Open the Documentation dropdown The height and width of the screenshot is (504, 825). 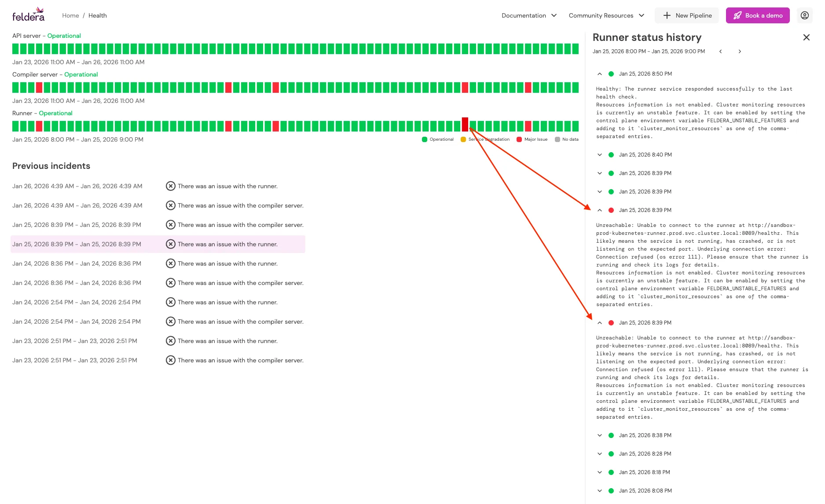(x=529, y=15)
